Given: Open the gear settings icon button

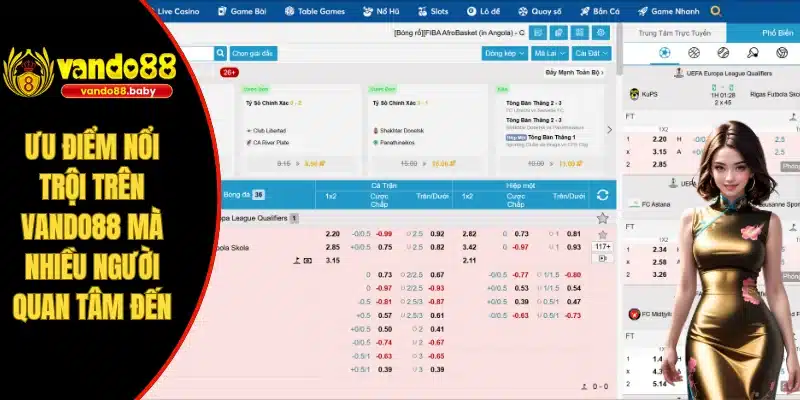Looking at the screenshot, I should [x=601, y=33].
